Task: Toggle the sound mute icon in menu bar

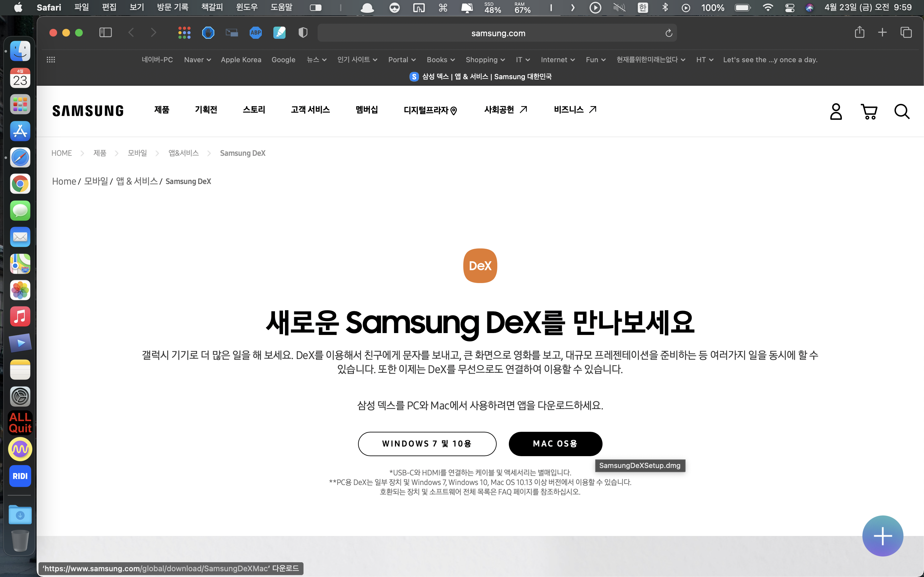Action: tap(619, 8)
